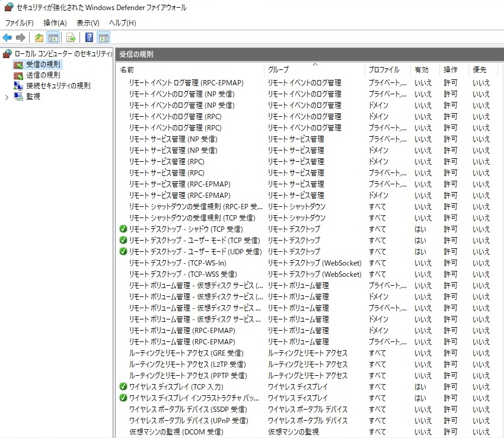Click the Up one level folder icon

[x=39, y=37]
